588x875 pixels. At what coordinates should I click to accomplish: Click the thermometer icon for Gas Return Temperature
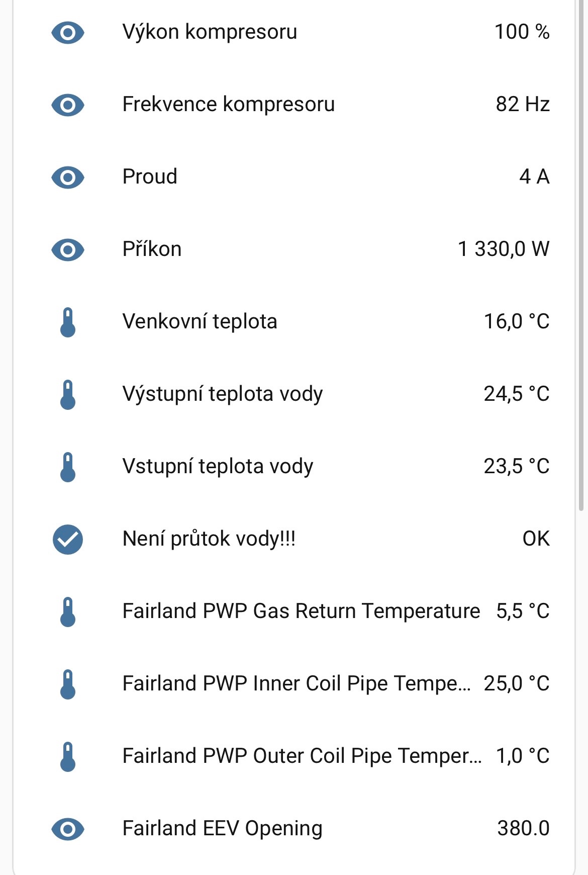[x=68, y=612]
